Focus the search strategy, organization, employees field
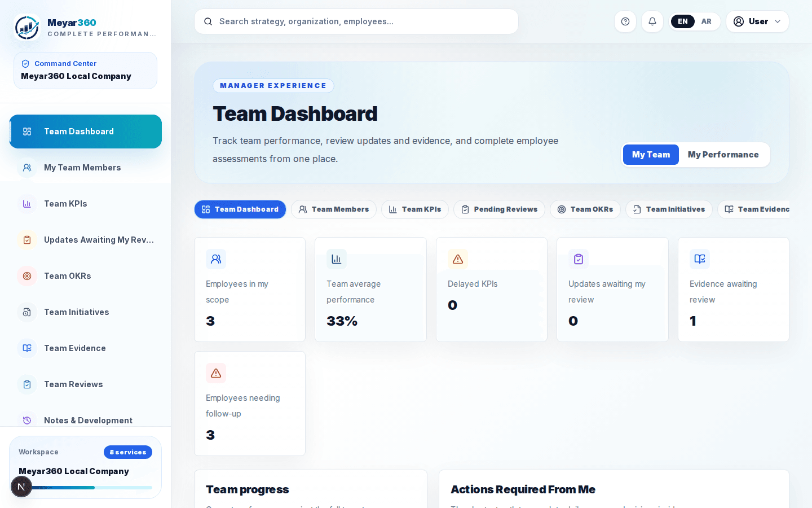The width and height of the screenshot is (812, 508). click(356, 21)
